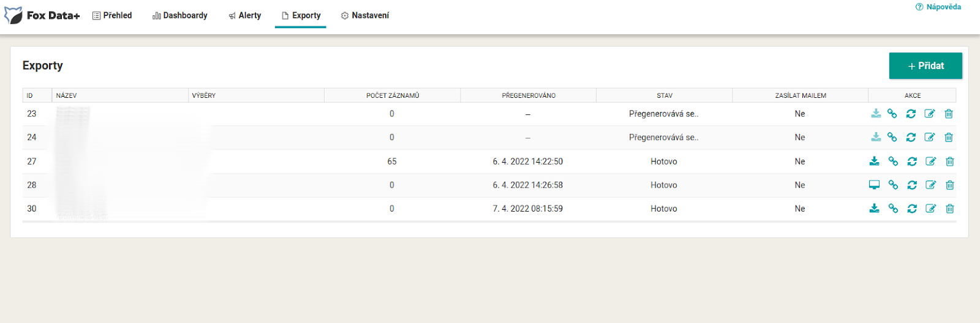The width and height of the screenshot is (980, 323).
Task: Click Přegenerovává se status in row 23
Action: tap(664, 114)
